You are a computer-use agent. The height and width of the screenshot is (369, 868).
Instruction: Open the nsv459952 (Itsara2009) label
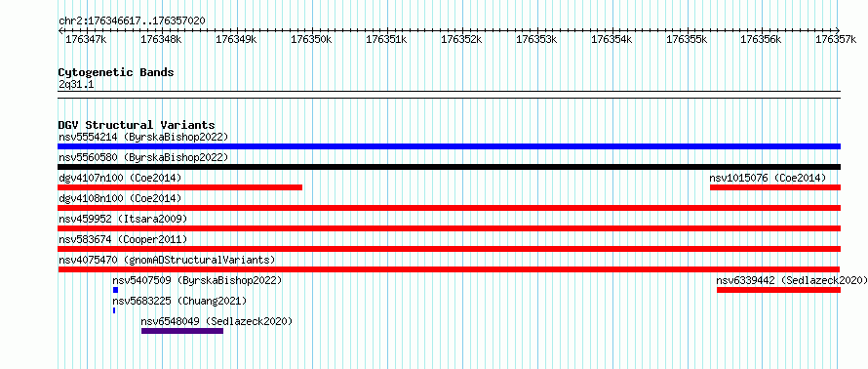tap(123, 219)
